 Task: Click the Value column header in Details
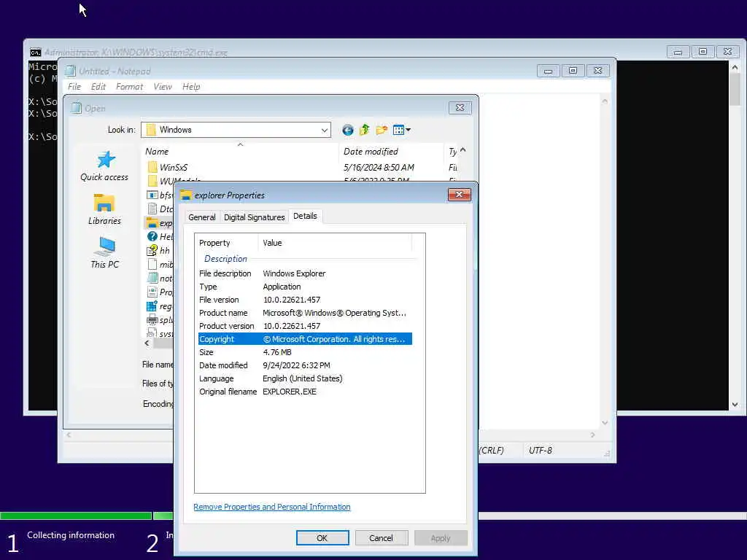[x=335, y=243]
